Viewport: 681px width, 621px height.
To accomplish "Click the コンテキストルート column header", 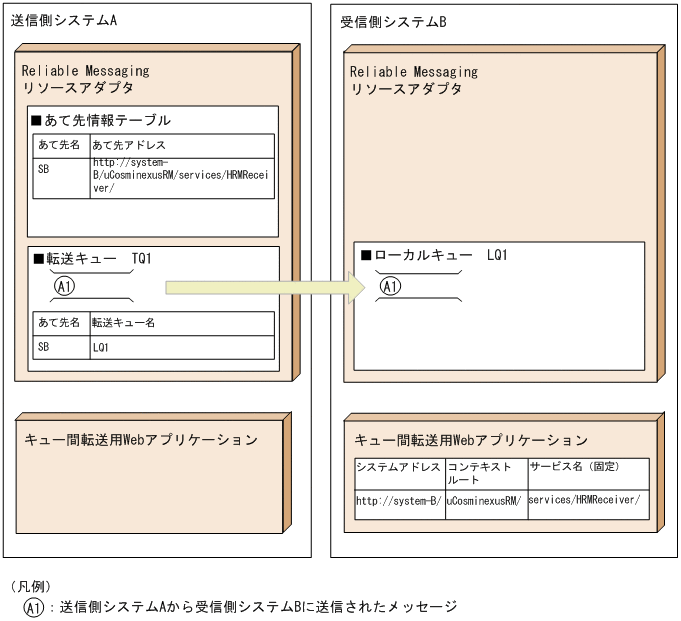I will click(486, 473).
